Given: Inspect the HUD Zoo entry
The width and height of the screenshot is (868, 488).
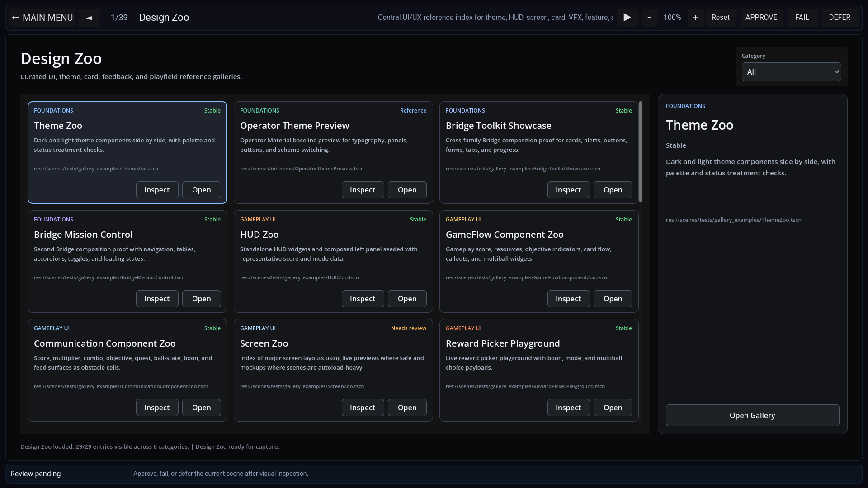Looking at the screenshot, I should (x=363, y=299).
